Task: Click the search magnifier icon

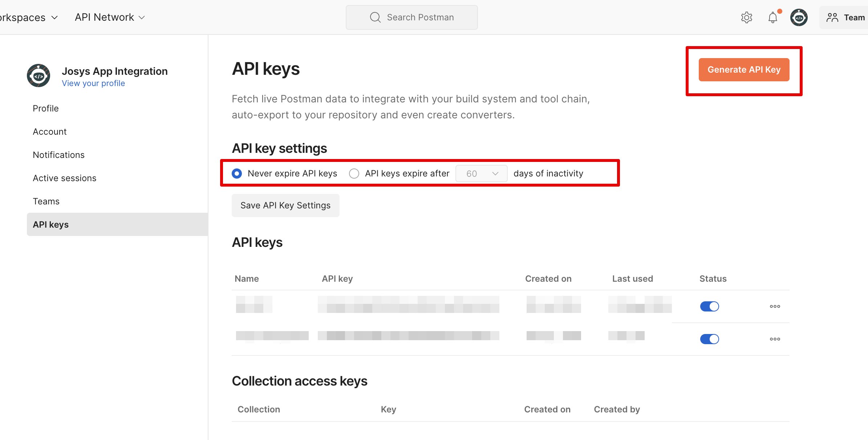Action: (x=375, y=17)
